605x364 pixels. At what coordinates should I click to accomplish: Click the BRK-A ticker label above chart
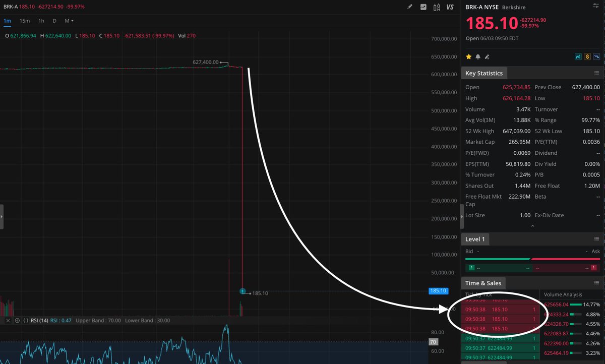[11, 7]
